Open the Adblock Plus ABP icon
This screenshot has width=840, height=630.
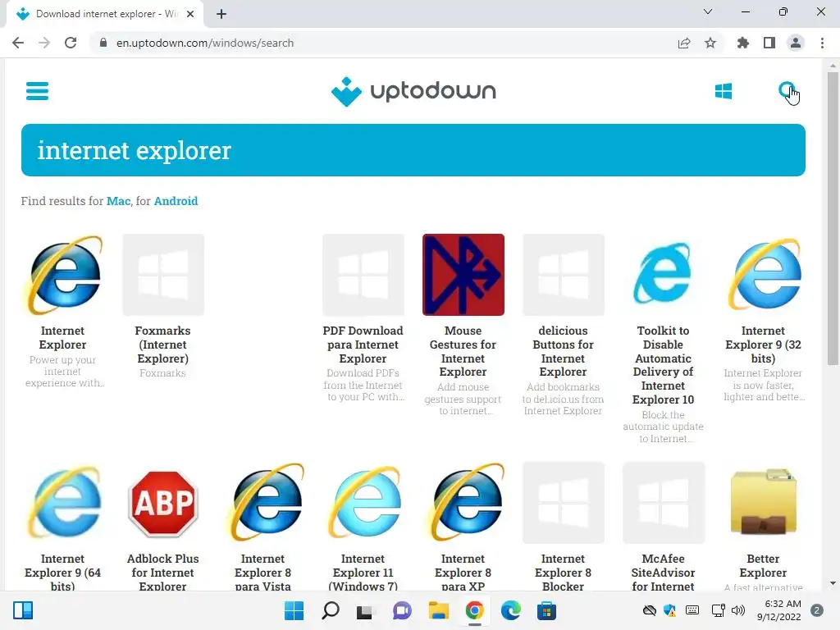tap(163, 503)
